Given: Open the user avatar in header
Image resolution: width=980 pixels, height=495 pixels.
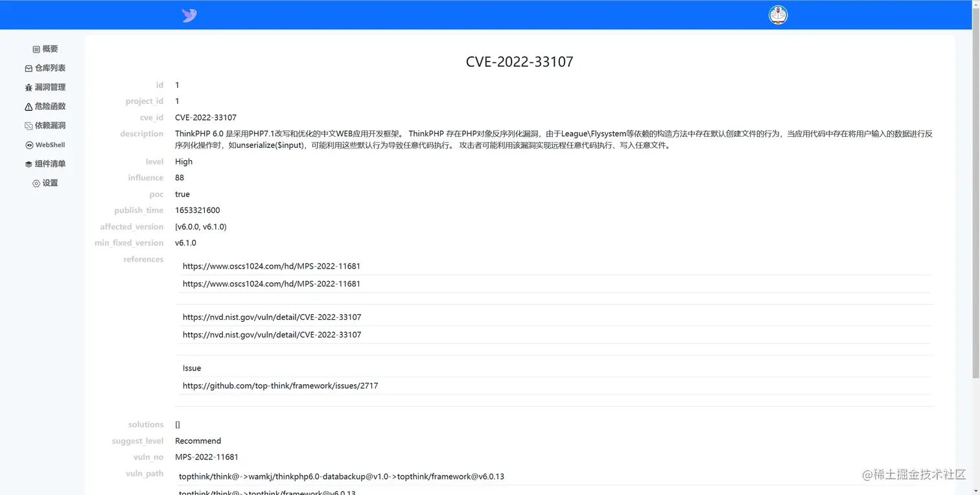Looking at the screenshot, I should (x=778, y=15).
